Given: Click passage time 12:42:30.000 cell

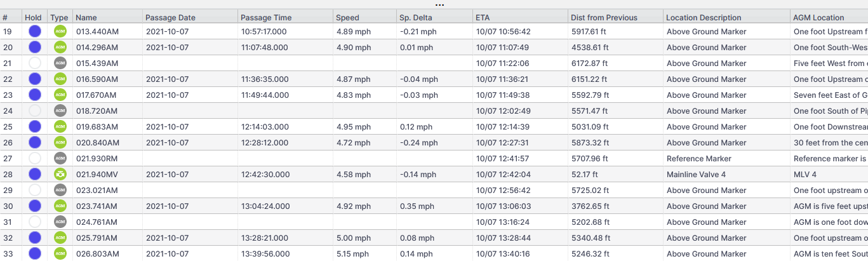Looking at the screenshot, I should (264, 174).
